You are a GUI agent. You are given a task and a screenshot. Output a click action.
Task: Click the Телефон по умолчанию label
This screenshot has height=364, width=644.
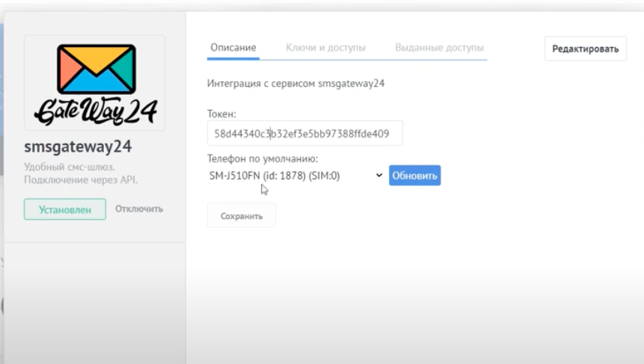point(263,158)
